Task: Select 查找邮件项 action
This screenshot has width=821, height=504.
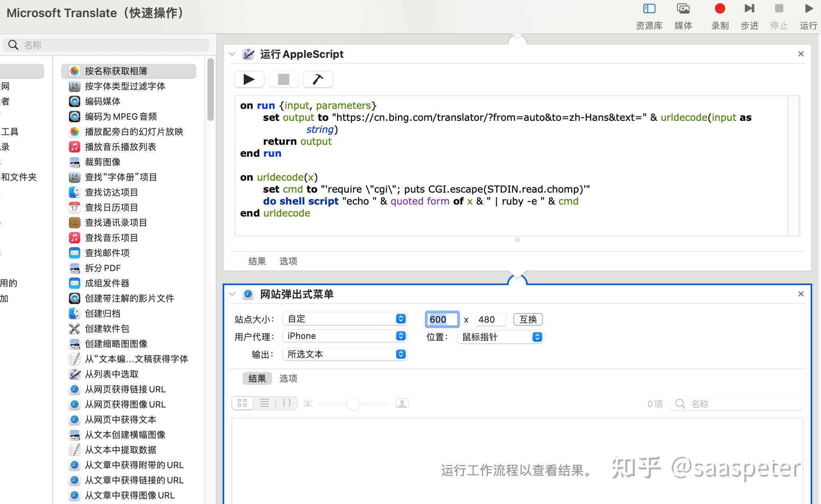Action: coord(128,253)
